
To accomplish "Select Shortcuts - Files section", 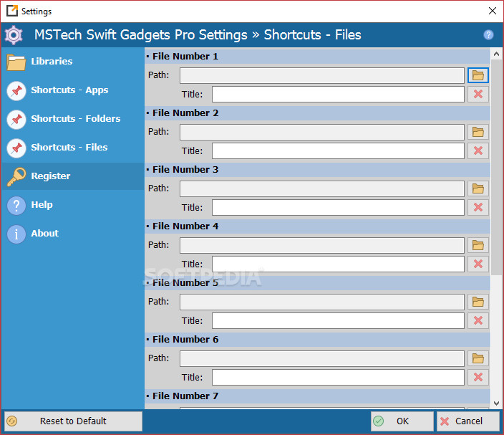I will pyautogui.click(x=73, y=148).
